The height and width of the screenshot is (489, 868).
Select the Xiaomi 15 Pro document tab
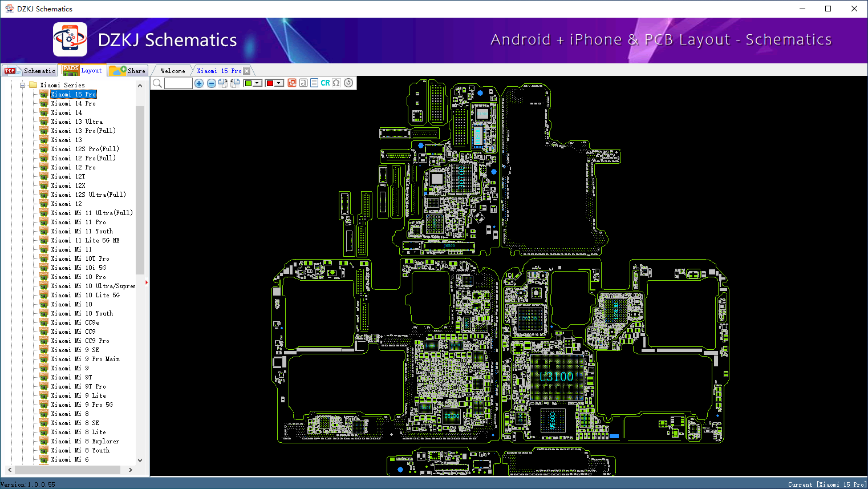pos(219,71)
